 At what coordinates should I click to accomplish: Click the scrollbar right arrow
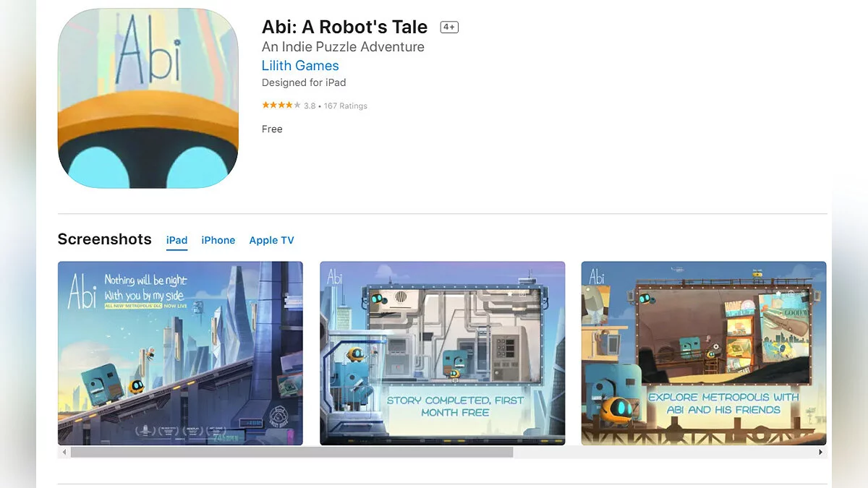pos(820,452)
